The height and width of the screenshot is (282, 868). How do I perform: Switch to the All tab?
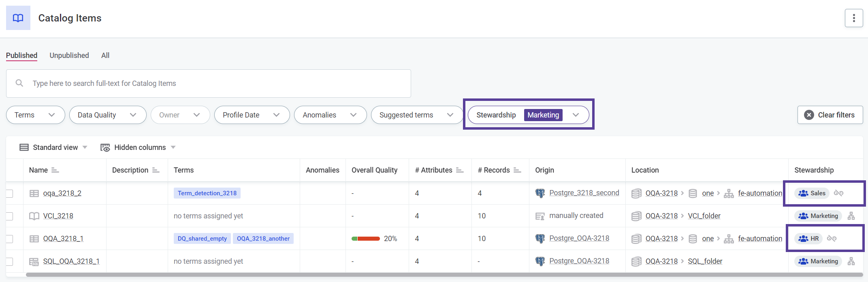[105, 56]
